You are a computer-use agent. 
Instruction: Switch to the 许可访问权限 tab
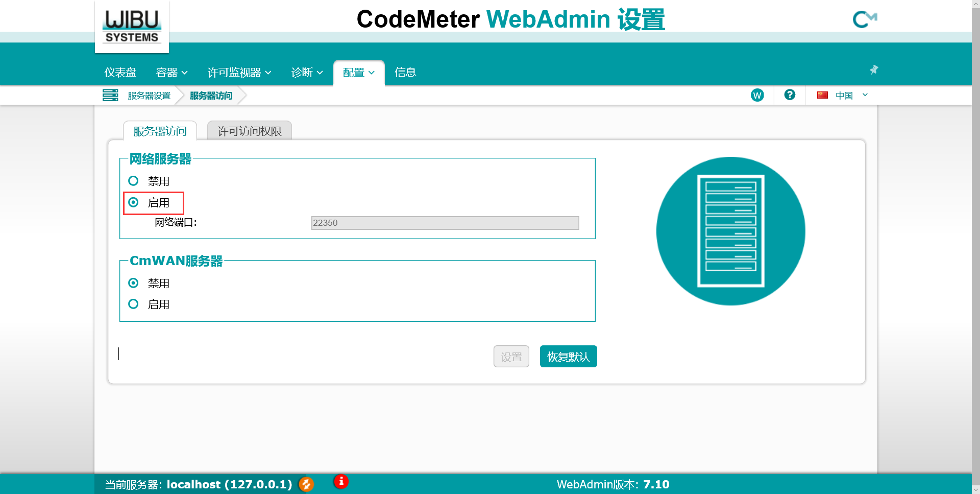click(250, 131)
